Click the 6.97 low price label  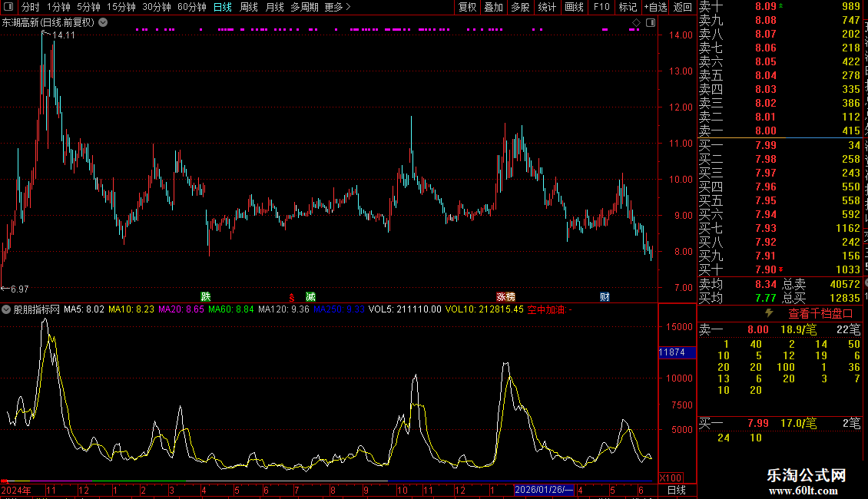(19, 289)
